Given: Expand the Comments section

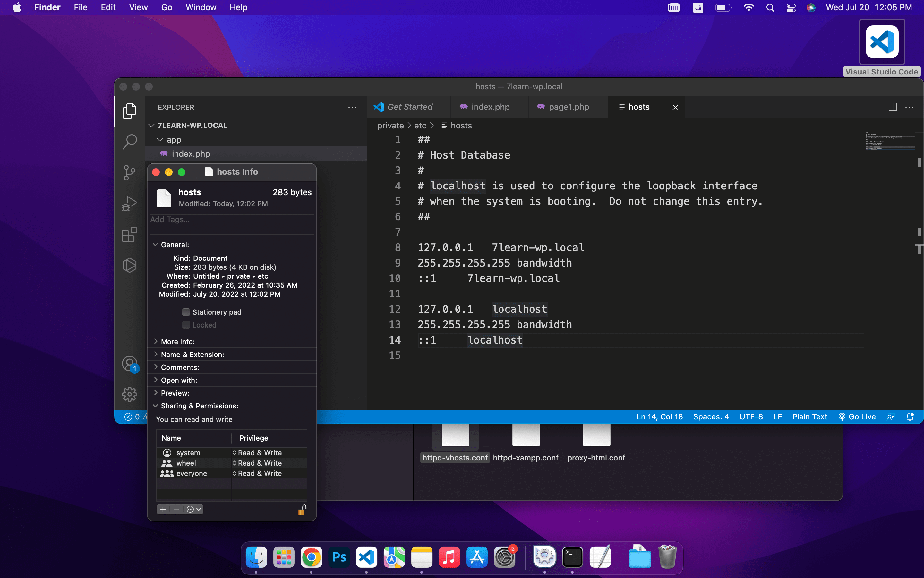Looking at the screenshot, I should click(155, 367).
